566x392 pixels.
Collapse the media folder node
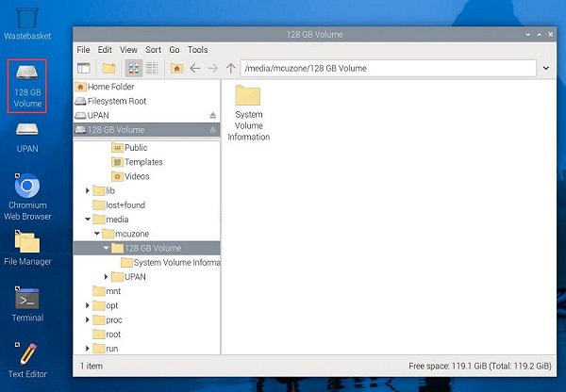click(88, 220)
